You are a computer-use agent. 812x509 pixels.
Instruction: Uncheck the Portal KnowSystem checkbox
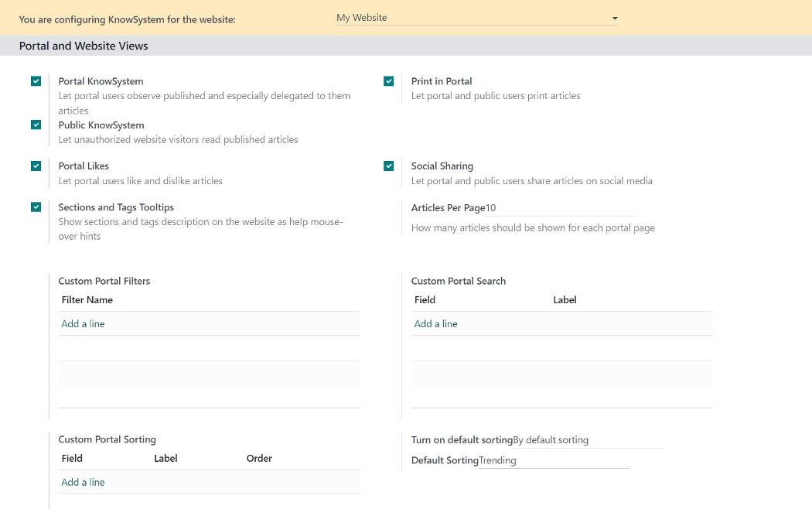pyautogui.click(x=36, y=81)
